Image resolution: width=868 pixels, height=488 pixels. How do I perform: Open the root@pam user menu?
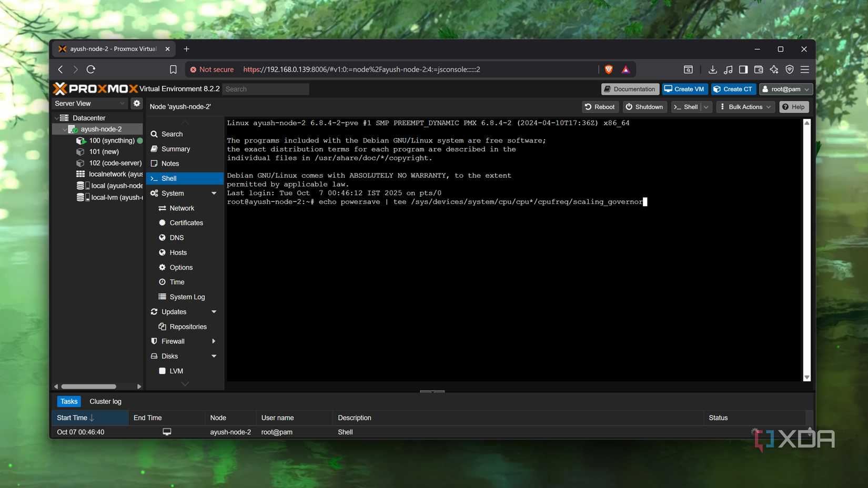[x=785, y=89]
